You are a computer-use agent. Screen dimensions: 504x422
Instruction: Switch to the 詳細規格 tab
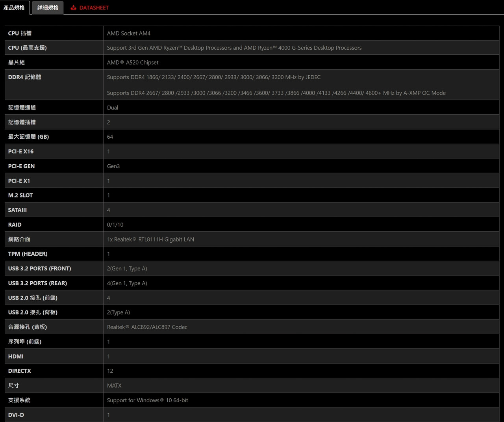[x=48, y=7]
